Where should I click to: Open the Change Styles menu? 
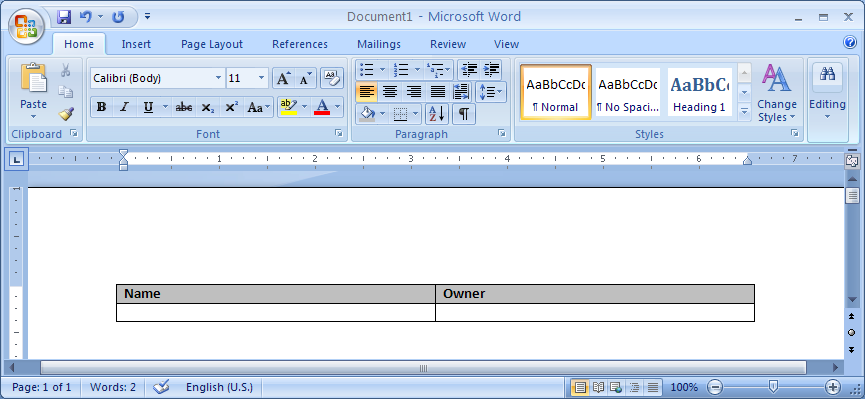[x=777, y=93]
